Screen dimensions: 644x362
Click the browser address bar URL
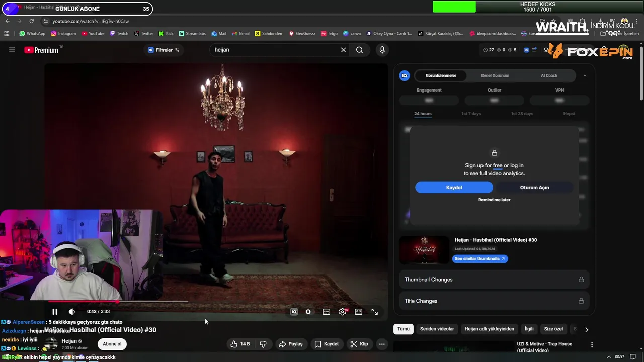point(91,21)
